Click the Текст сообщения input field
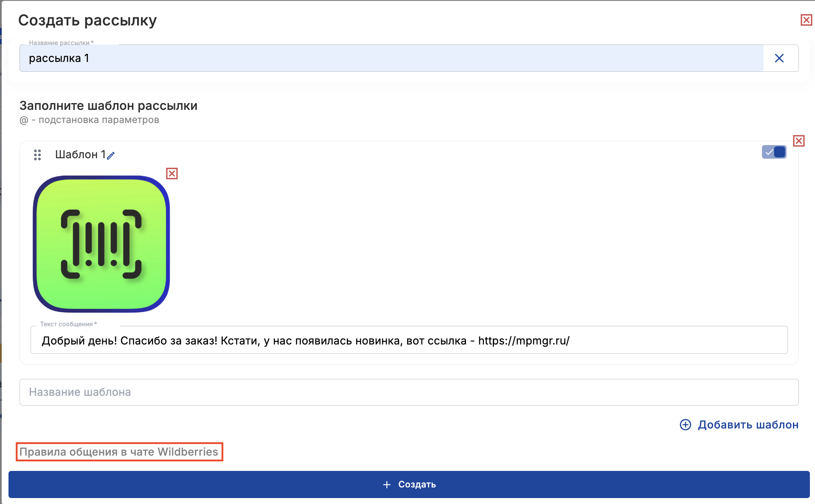Screen dimensions: 815x504 pyautogui.click(x=409, y=340)
